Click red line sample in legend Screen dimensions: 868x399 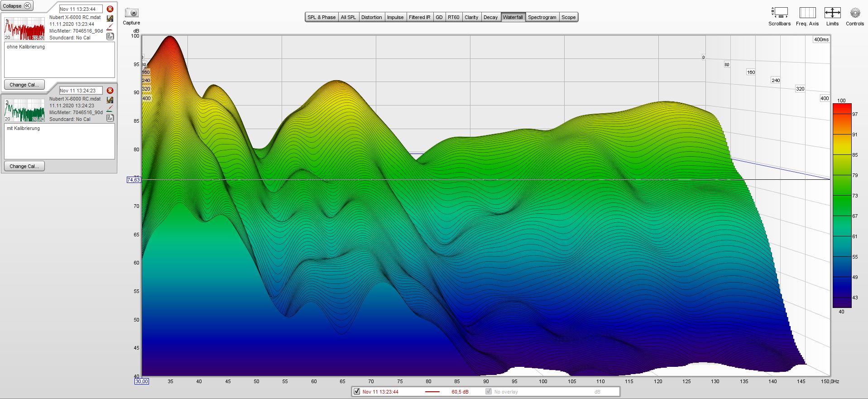pos(432,392)
